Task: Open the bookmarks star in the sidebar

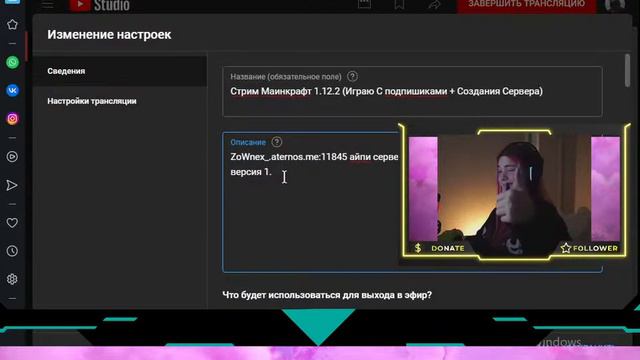Action: pos(12,24)
